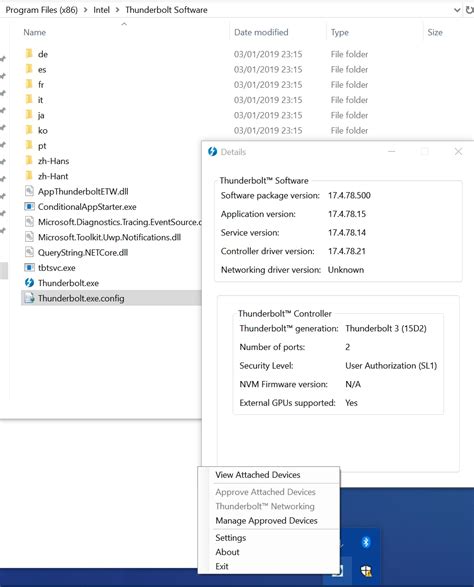
Task: Click User Authorization (SL1) security level
Action: coord(391,366)
